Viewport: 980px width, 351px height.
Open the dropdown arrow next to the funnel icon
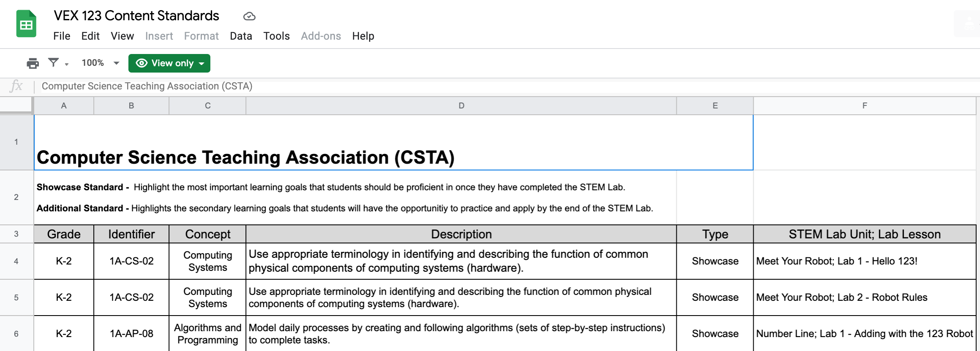click(x=66, y=65)
